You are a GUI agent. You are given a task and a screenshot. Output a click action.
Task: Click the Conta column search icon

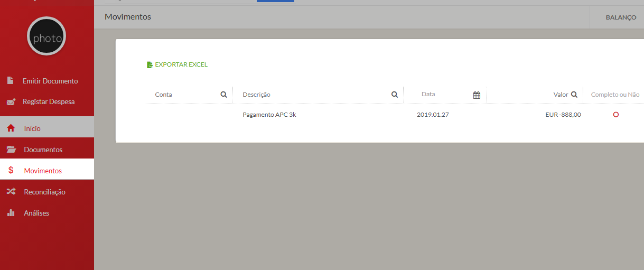223,95
